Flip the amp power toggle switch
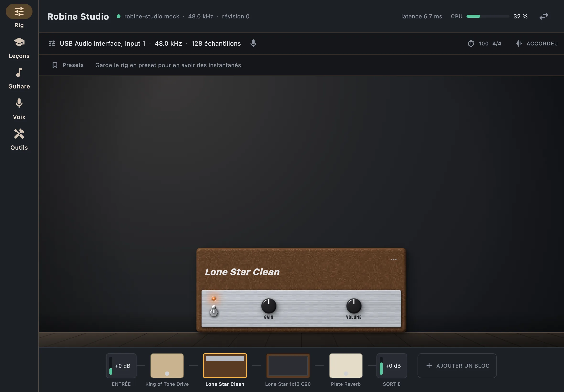This screenshot has height=392, width=564. (214, 311)
